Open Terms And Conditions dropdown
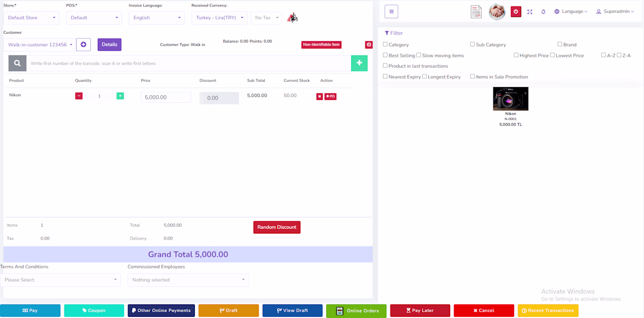The height and width of the screenshot is (318, 644). click(x=60, y=280)
